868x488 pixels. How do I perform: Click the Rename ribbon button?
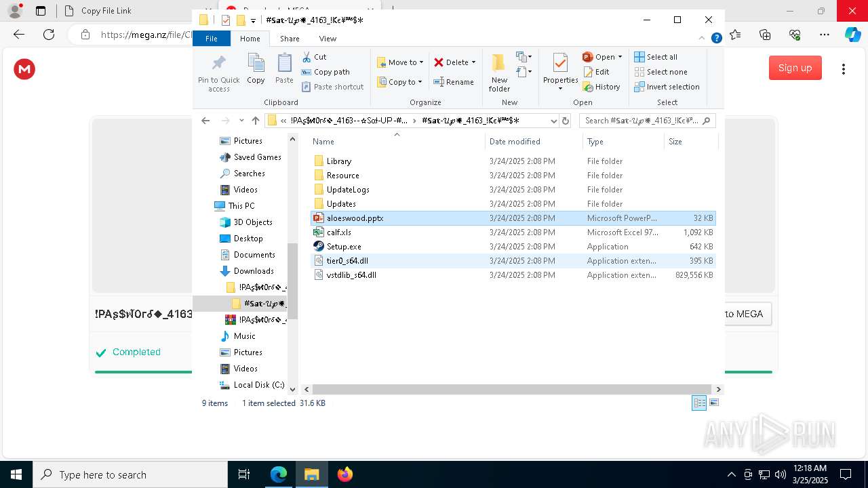point(454,82)
